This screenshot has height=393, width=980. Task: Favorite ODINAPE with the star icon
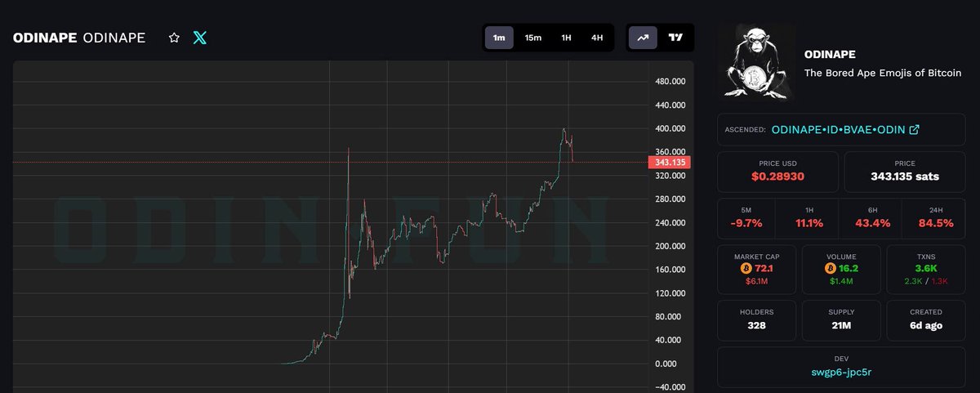click(x=174, y=38)
